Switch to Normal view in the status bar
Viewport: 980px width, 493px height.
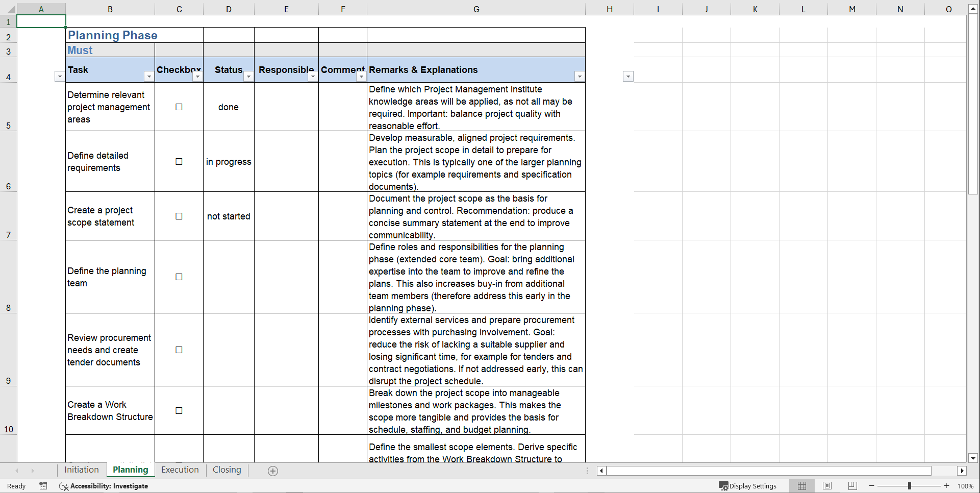tap(801, 486)
